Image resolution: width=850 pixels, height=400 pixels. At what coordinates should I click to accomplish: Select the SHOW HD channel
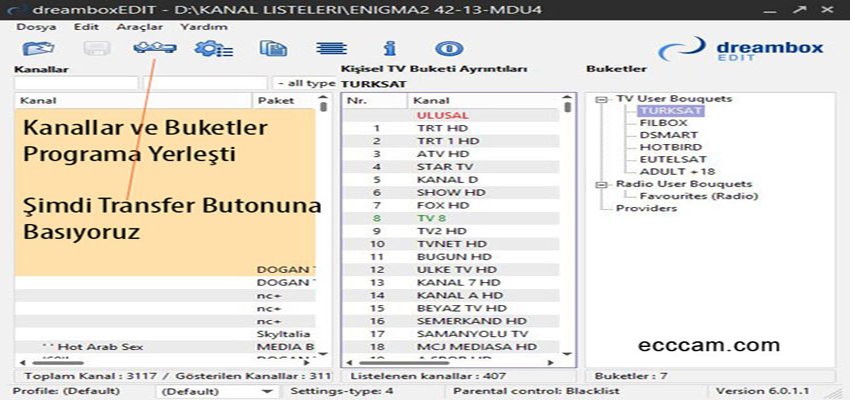click(450, 192)
